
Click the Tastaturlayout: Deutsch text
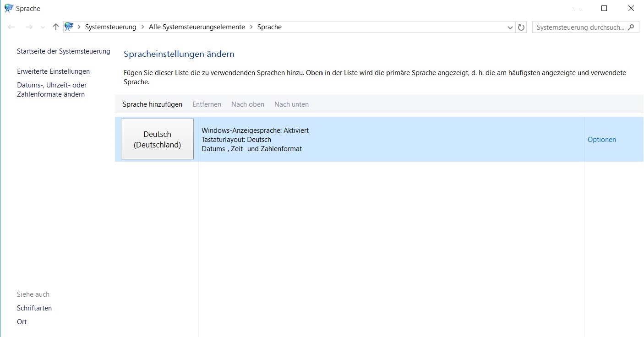pos(236,140)
